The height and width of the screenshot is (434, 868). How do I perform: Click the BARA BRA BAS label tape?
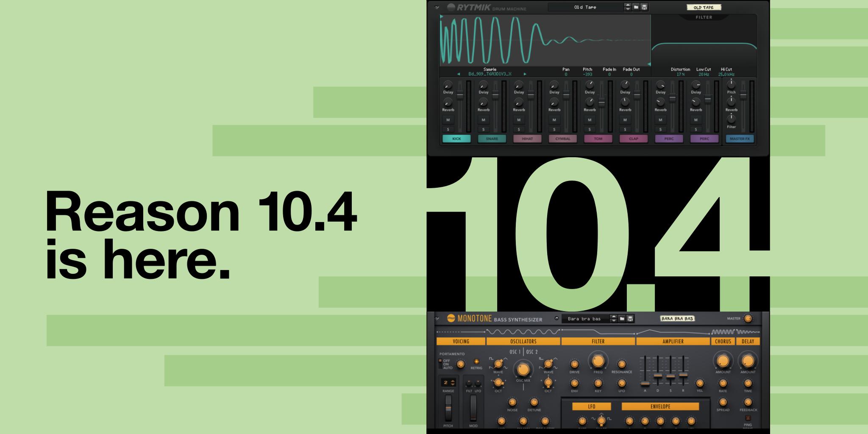click(677, 318)
